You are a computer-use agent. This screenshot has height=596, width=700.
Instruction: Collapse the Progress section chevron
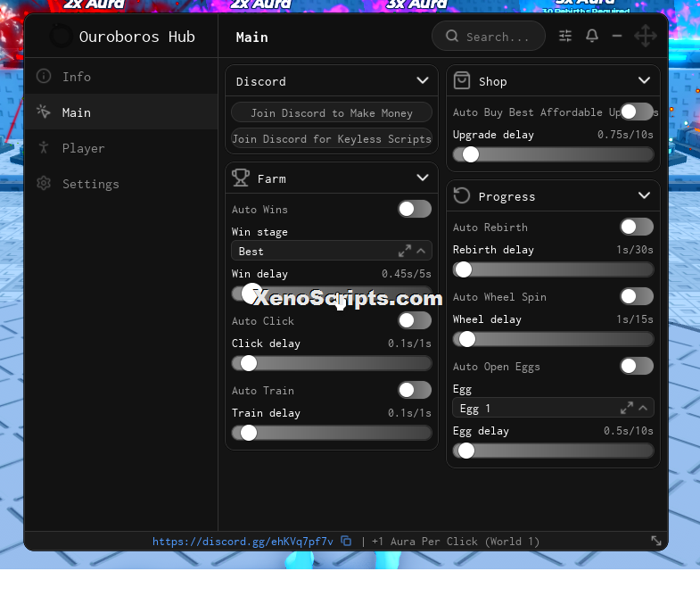tap(644, 195)
